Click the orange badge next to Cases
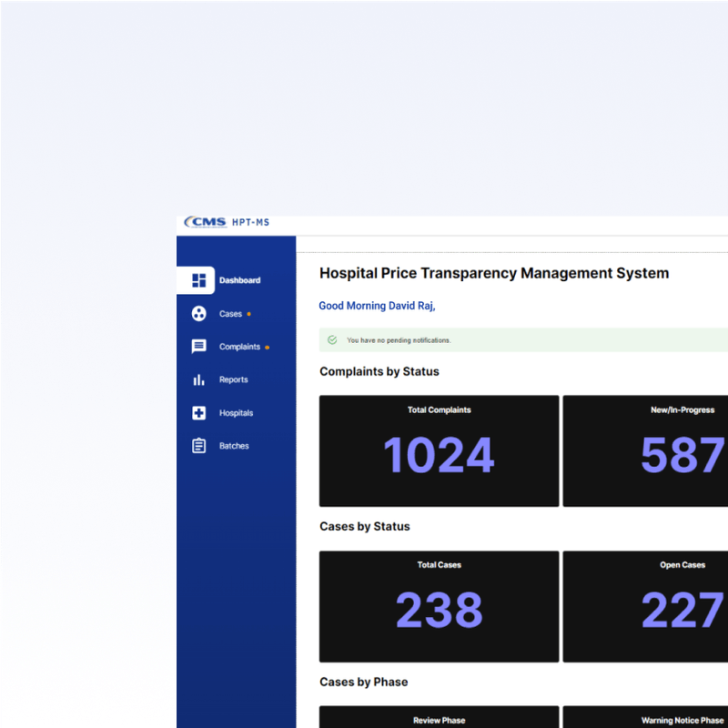728x728 pixels. (x=249, y=313)
